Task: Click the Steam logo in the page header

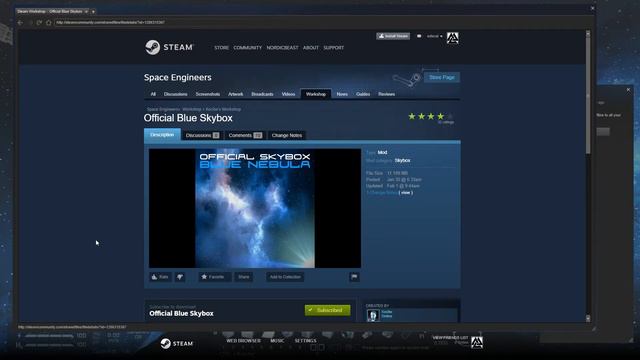Action: tap(169, 47)
